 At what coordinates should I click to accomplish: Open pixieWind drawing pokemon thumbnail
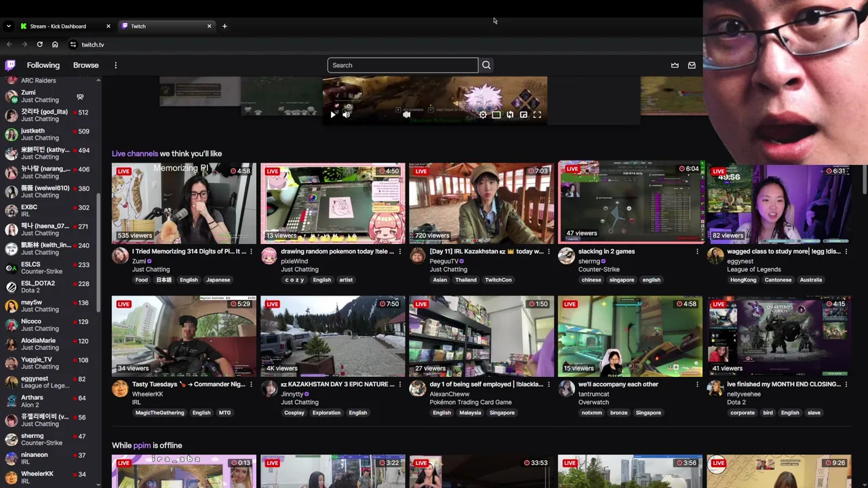coord(333,203)
